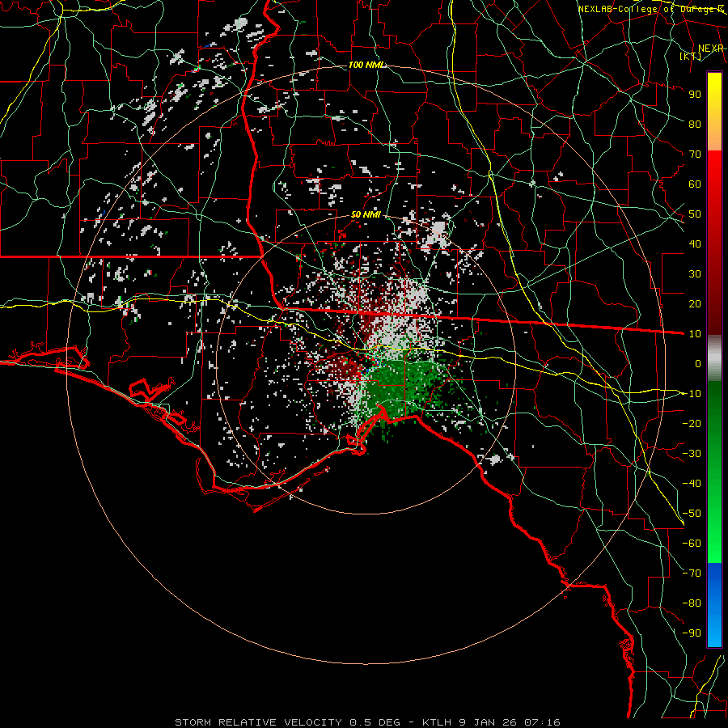
Task: Click the "50 NMI" range ring label
Action: [366, 214]
